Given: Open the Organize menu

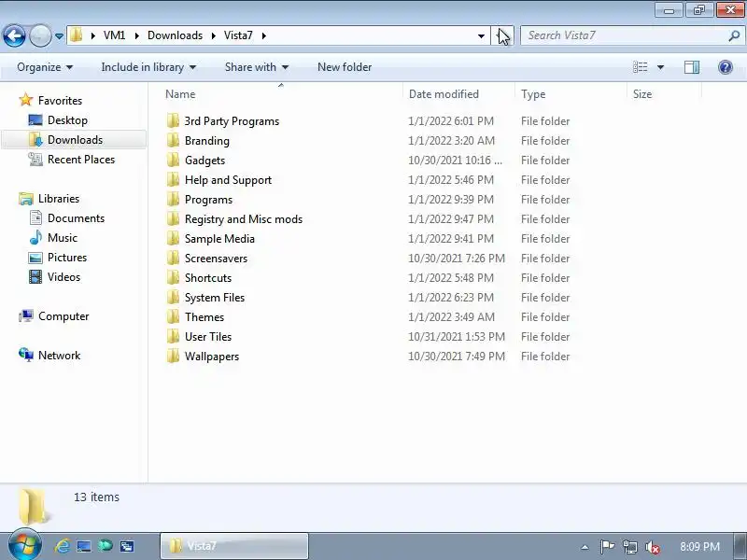Looking at the screenshot, I should click(45, 67).
